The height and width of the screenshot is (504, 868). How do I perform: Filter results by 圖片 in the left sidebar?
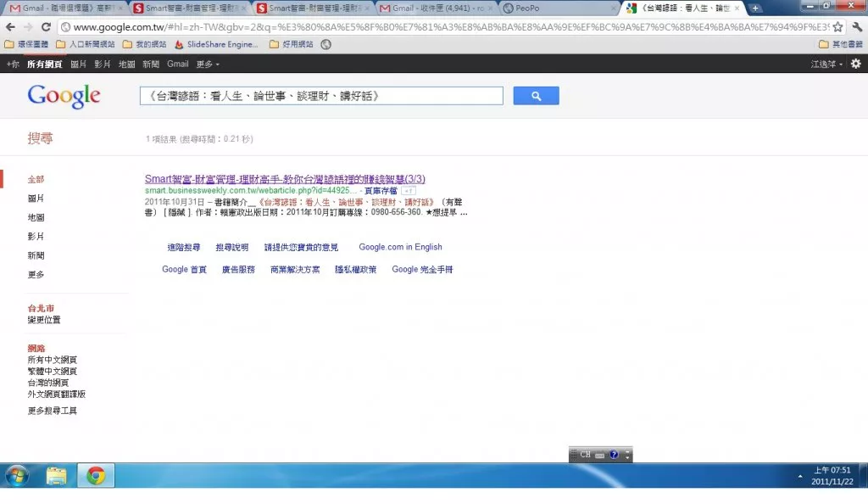pyautogui.click(x=36, y=199)
